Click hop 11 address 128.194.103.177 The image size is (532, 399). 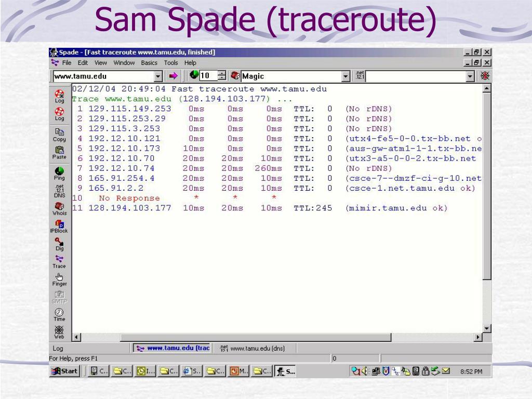pos(130,208)
